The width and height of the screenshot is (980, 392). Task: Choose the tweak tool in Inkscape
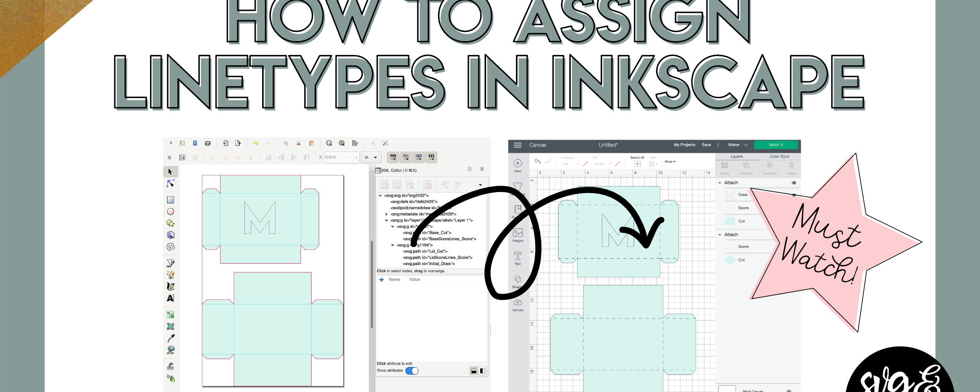click(x=171, y=366)
